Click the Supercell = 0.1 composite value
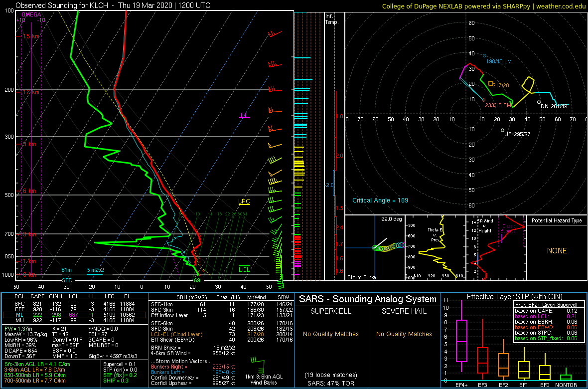588x389 pixels. [x=120, y=364]
